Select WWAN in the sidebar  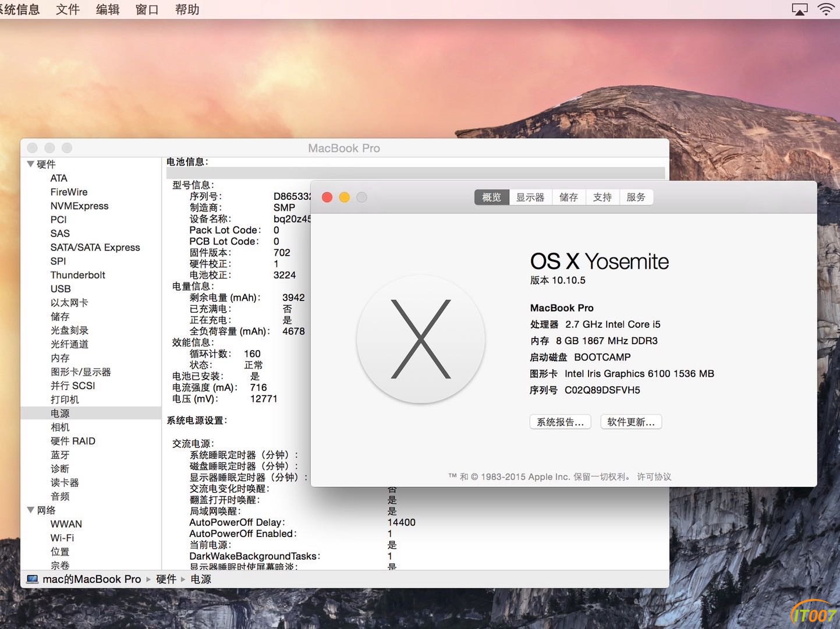coord(66,524)
